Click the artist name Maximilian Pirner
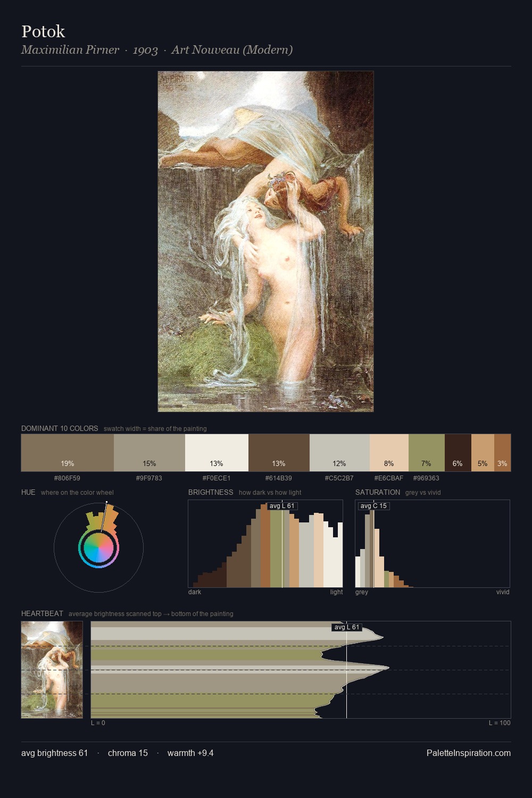The width and height of the screenshot is (532, 798). tap(70, 50)
